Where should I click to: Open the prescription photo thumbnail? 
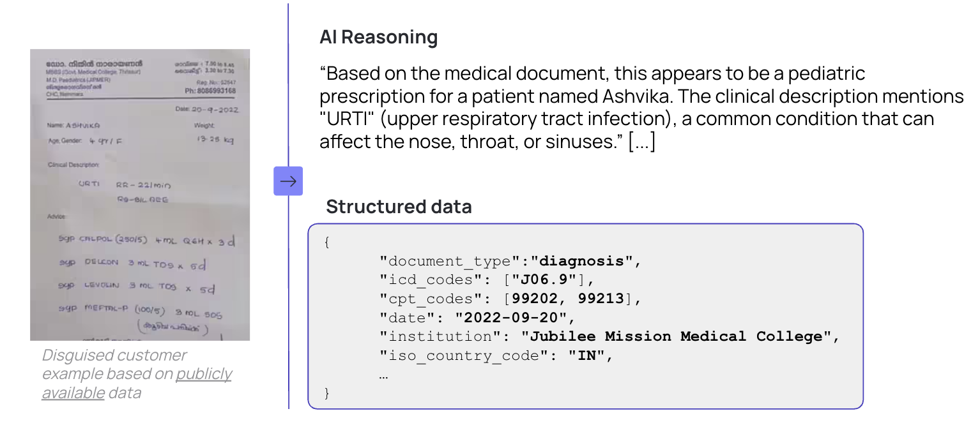tap(140, 195)
